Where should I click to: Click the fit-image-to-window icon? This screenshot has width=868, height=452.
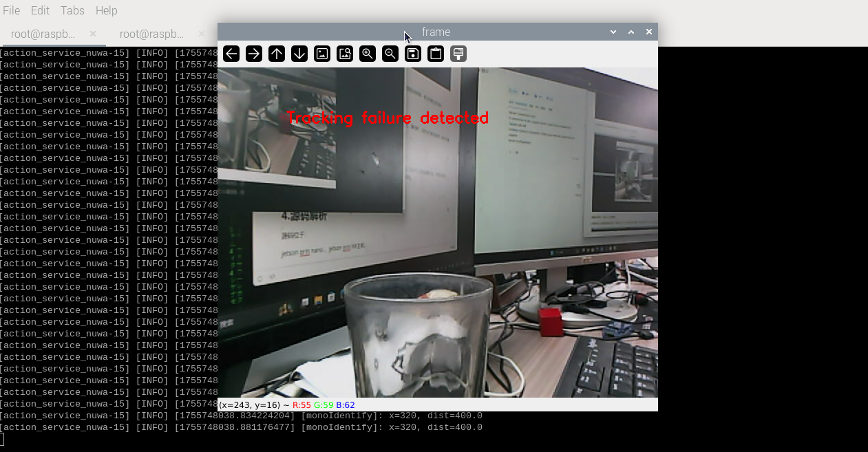(345, 54)
